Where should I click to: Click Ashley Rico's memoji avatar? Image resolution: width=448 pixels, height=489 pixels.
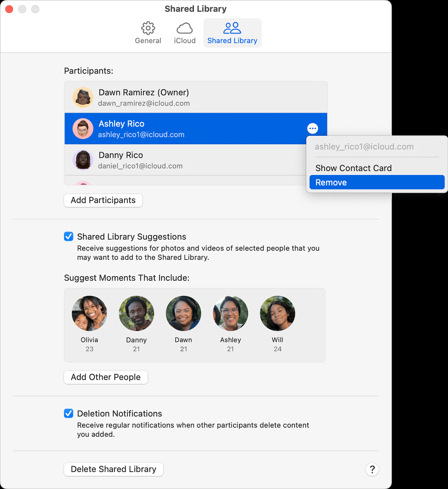pos(83,129)
